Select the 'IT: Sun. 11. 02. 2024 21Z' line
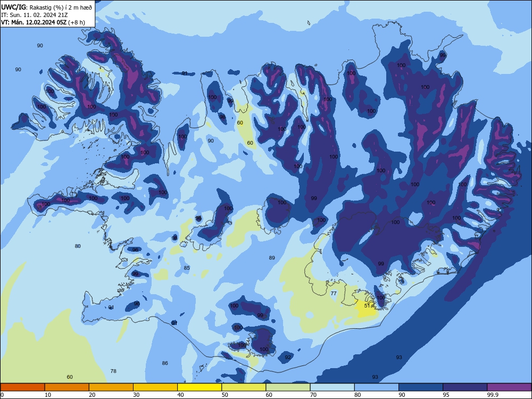The height and width of the screenshot is (399, 532). pos(34,15)
